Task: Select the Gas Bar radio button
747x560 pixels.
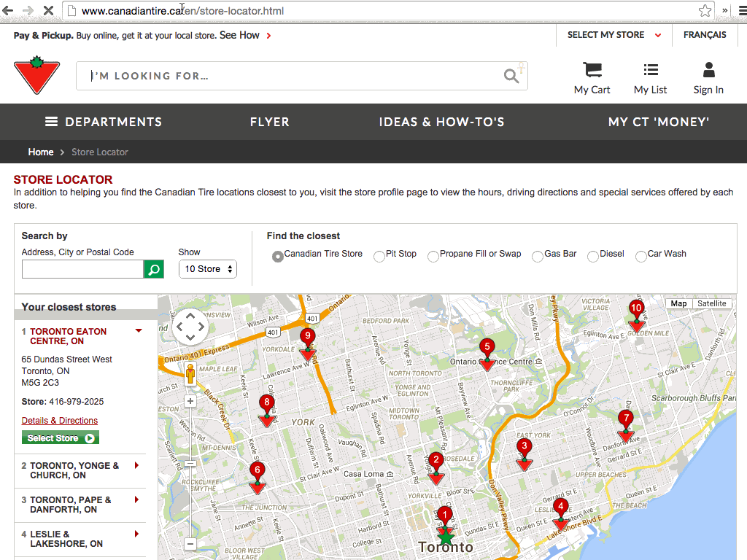Action: click(538, 256)
